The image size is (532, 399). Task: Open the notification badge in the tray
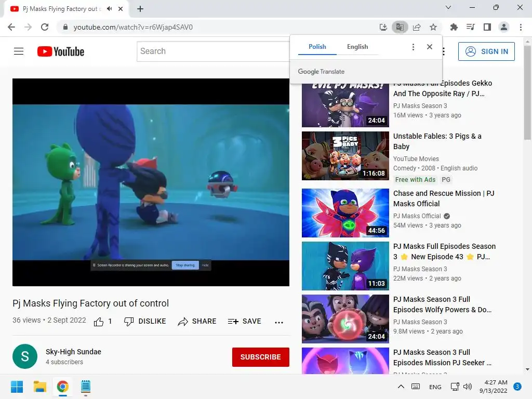point(517,387)
